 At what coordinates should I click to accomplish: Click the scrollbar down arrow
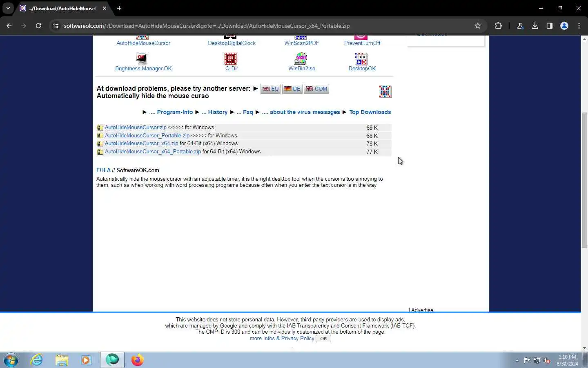coord(584,348)
